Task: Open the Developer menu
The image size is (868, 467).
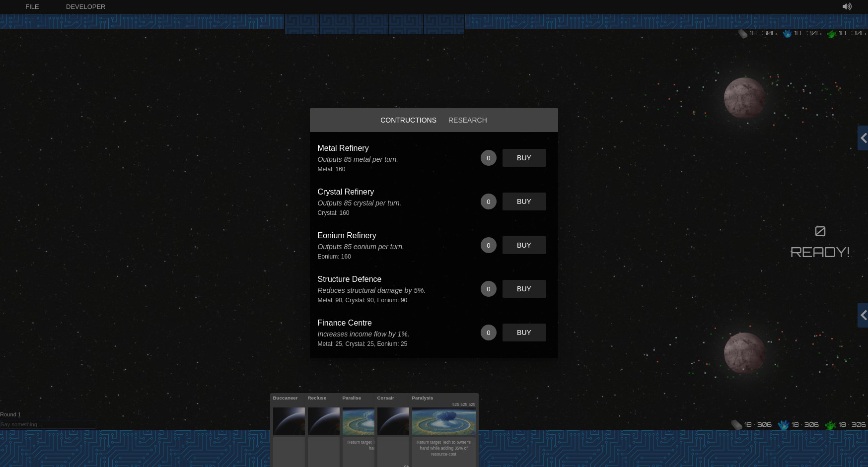Action: click(x=85, y=7)
